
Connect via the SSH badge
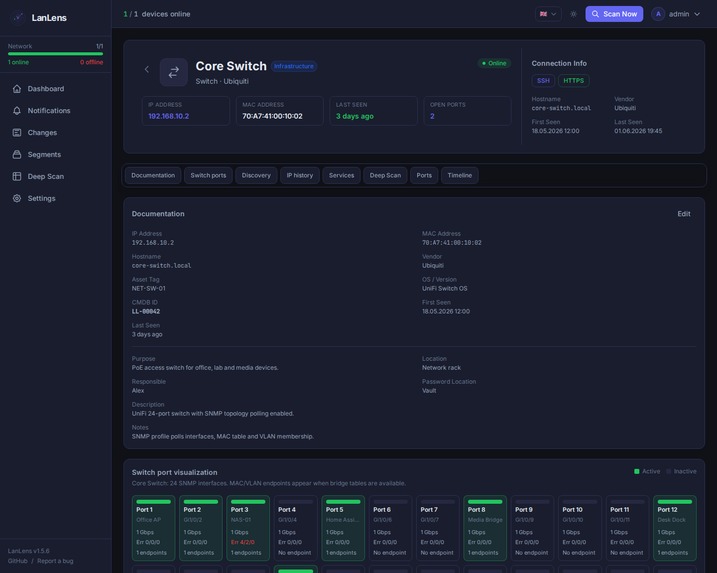543,80
